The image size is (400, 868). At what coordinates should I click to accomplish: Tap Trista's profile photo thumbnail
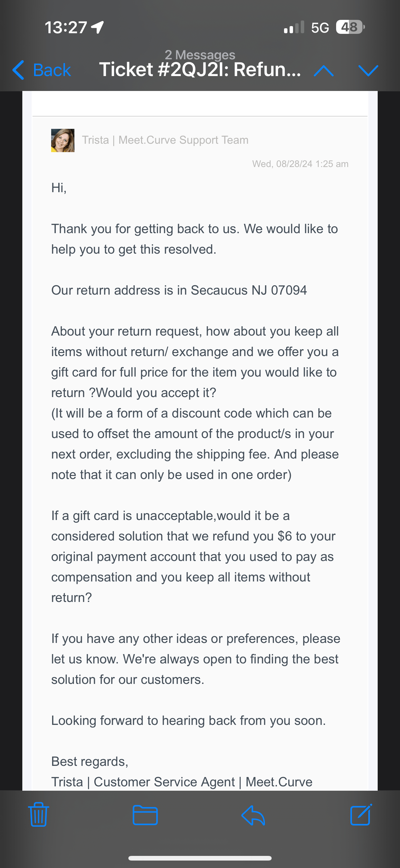(x=63, y=140)
